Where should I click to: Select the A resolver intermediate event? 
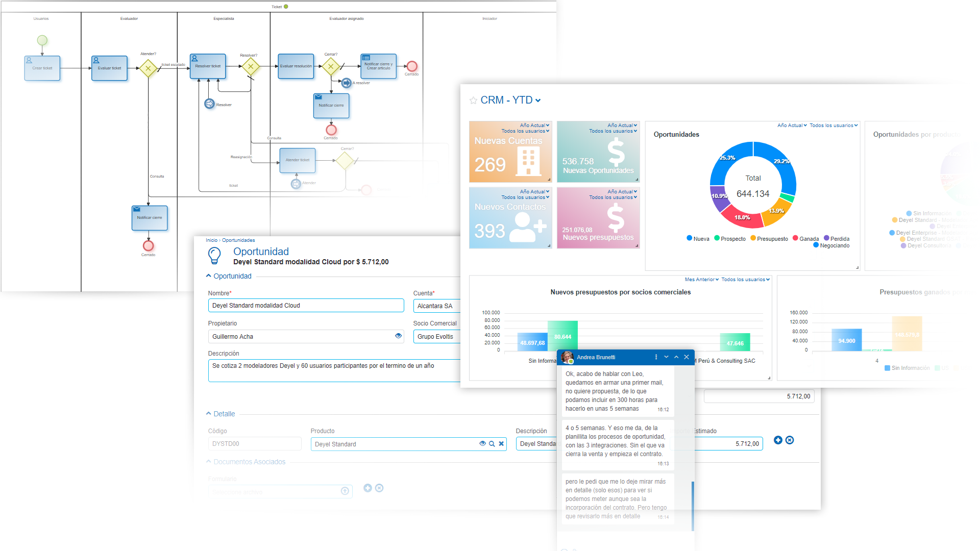click(x=347, y=83)
